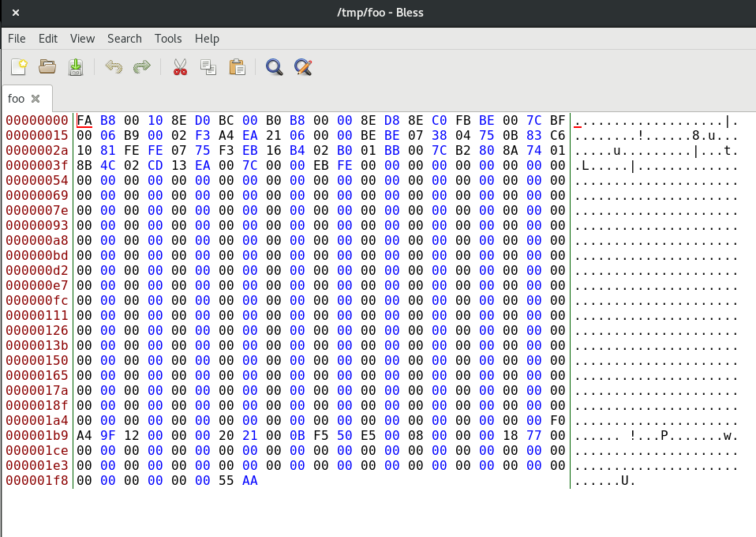Click offset label 00000111
The image size is (756, 537).
tap(36, 315)
